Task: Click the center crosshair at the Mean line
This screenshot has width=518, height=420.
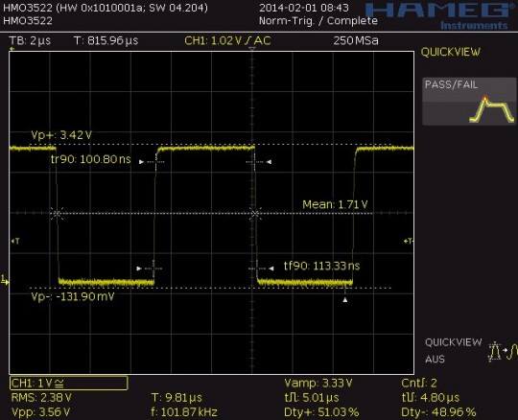Action: point(254,214)
